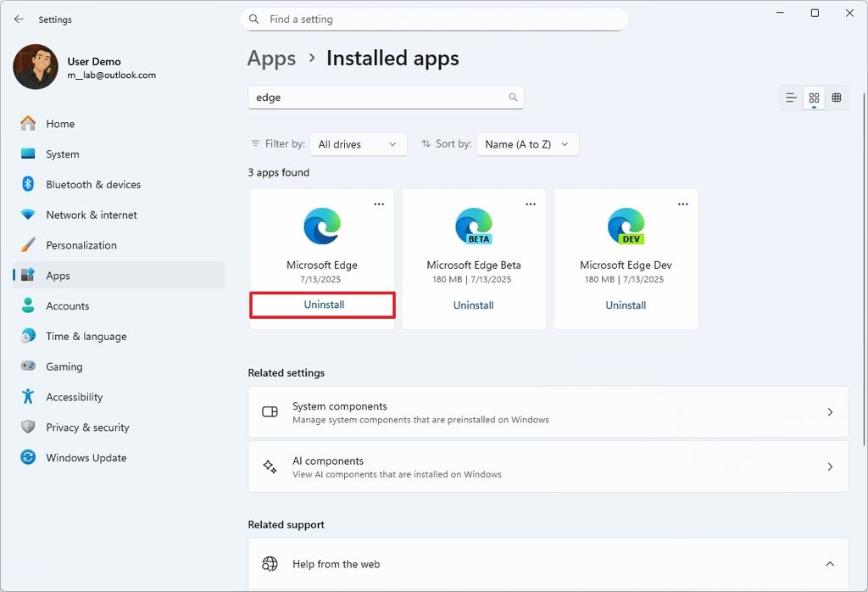Select Apps in the sidebar

click(x=119, y=276)
